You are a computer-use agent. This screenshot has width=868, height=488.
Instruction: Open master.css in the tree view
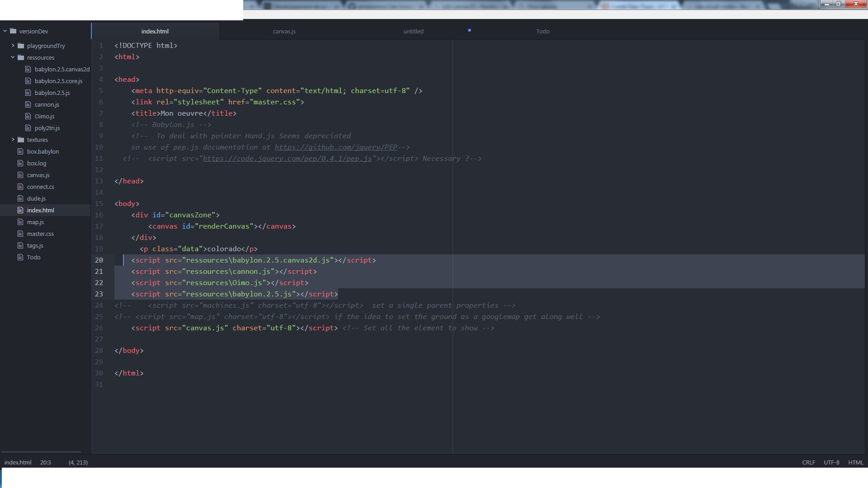pos(40,234)
